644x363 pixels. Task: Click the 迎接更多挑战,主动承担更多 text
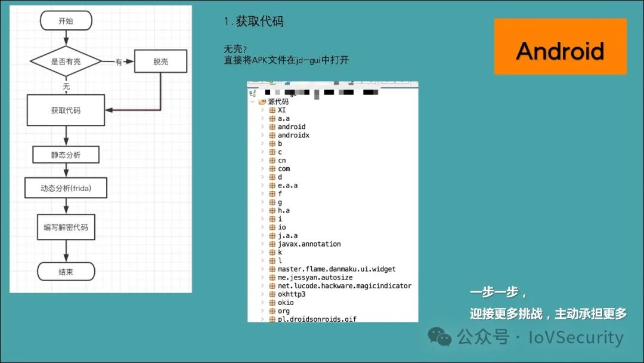pyautogui.click(x=549, y=313)
